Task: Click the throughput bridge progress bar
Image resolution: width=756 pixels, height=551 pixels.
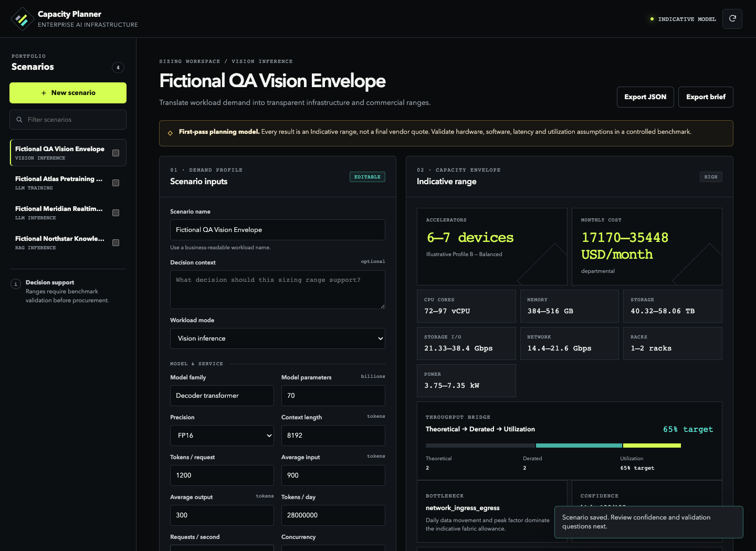Action: [553, 446]
